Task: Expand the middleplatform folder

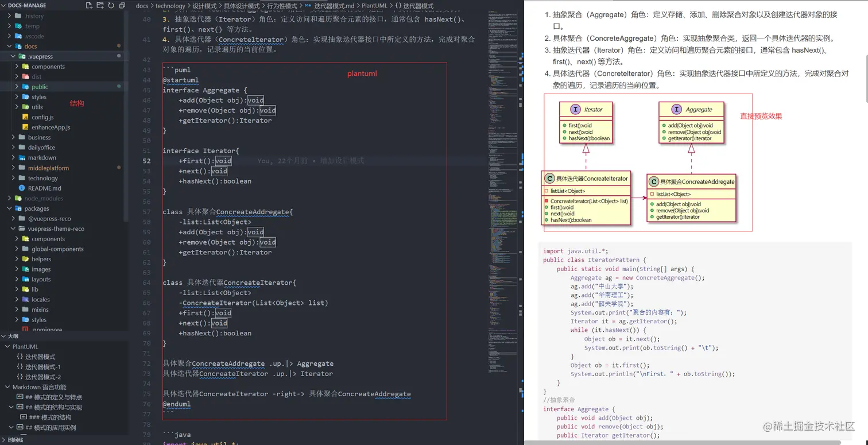Action: [x=13, y=168]
